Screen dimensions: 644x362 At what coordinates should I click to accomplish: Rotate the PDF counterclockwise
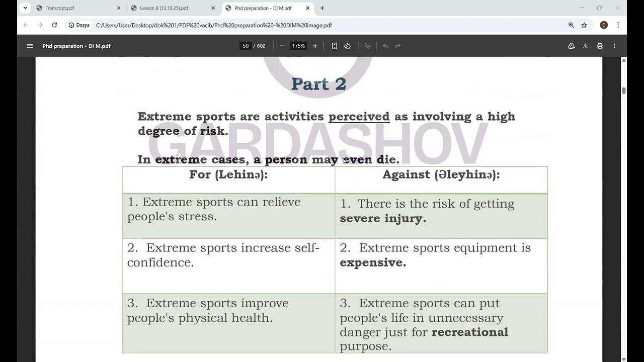[x=347, y=46]
